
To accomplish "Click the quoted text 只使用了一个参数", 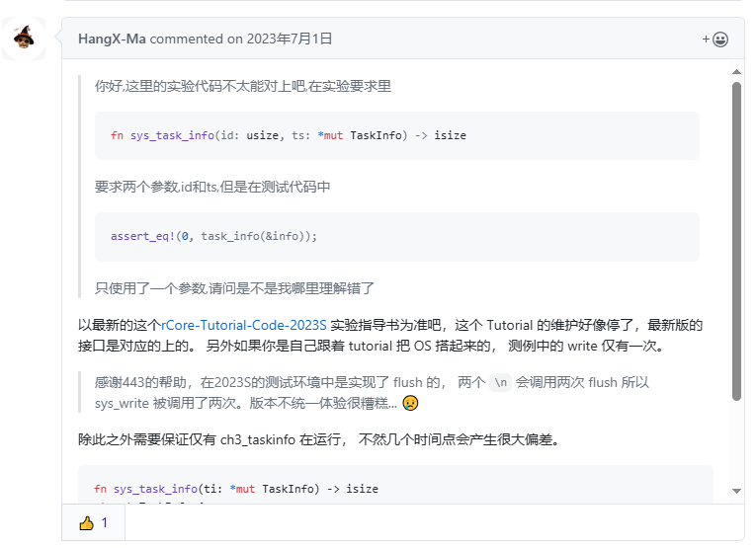I will tap(234, 288).
